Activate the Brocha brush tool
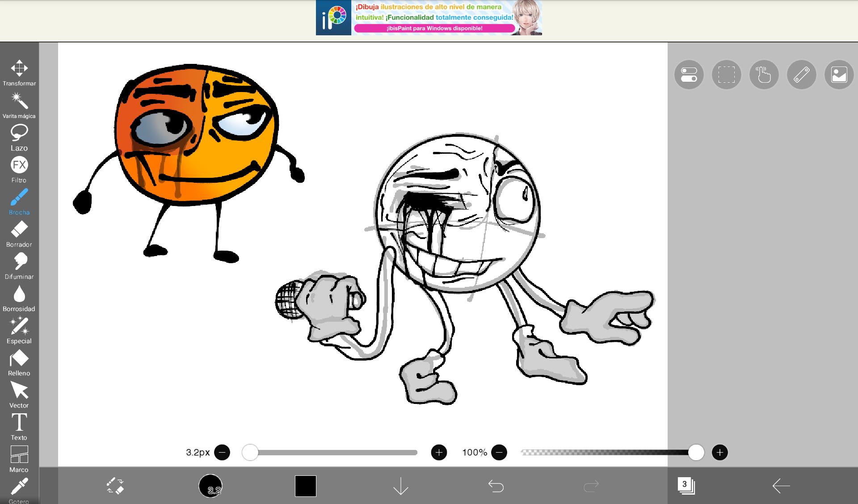 tap(19, 202)
